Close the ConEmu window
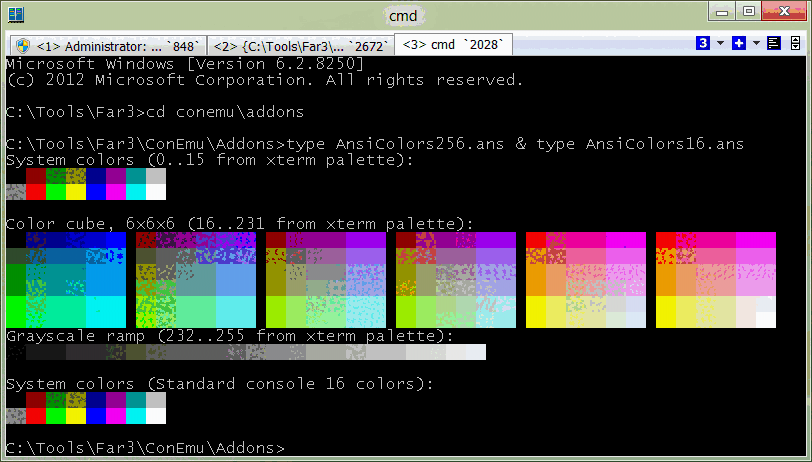The image size is (812, 462). click(x=784, y=12)
